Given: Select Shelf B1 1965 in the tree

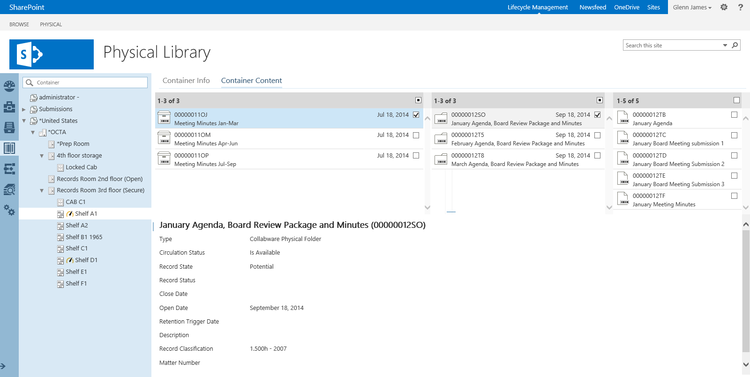Looking at the screenshot, I should [x=84, y=237].
